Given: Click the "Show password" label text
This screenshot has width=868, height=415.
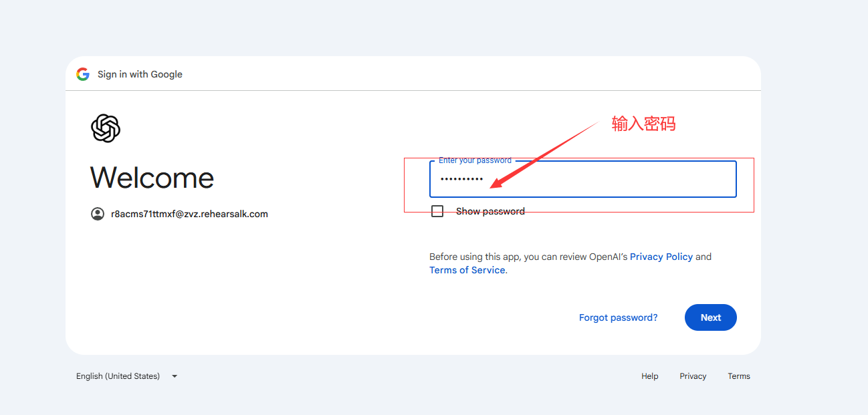Looking at the screenshot, I should click(x=490, y=211).
